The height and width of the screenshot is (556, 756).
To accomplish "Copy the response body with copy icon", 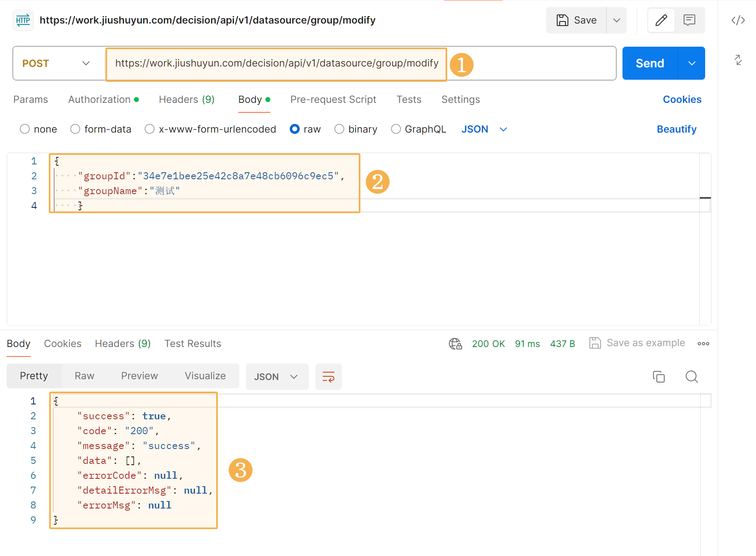I will tap(658, 377).
